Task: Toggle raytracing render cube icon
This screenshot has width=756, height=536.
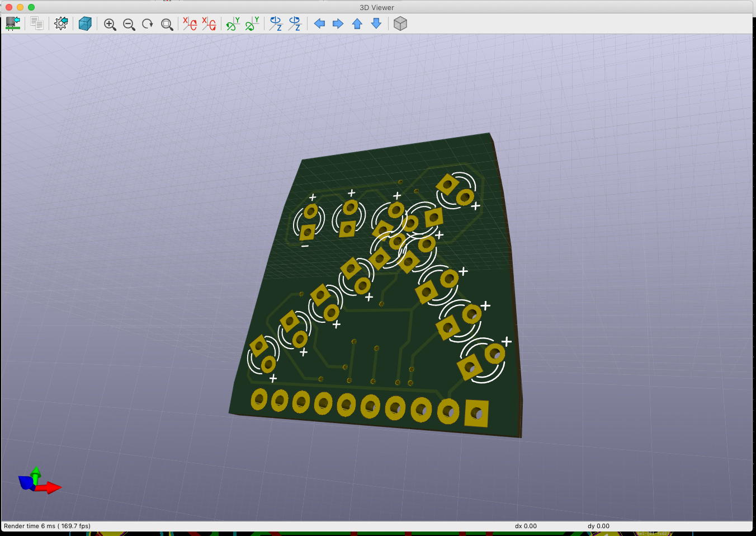Action: (85, 23)
